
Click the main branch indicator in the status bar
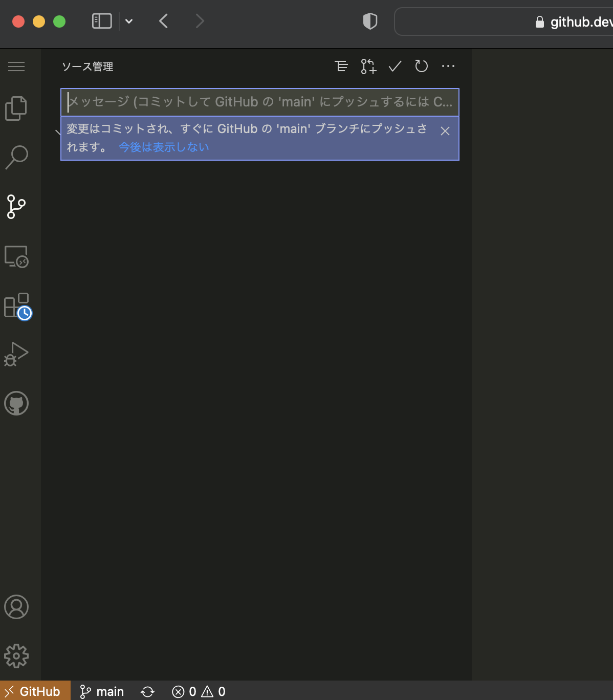(101, 691)
